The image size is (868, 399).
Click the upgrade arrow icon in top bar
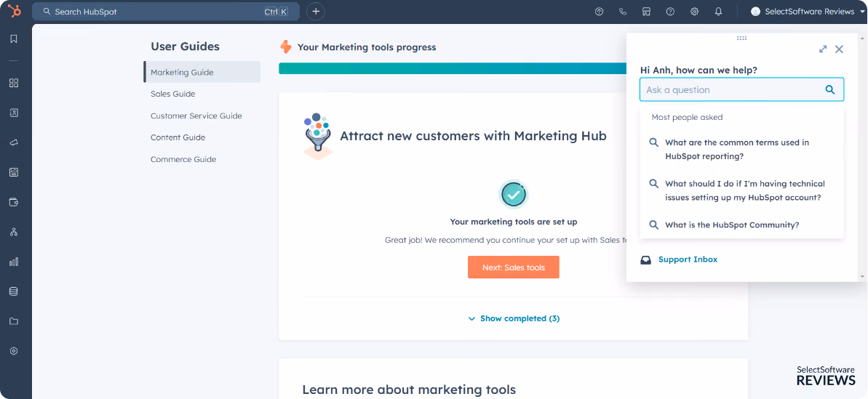pyautogui.click(x=599, y=12)
